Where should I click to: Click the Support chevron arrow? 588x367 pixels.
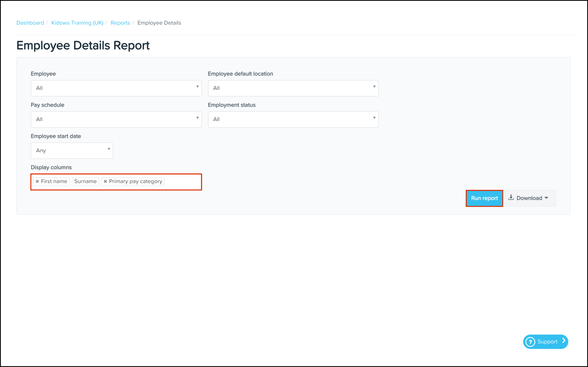tap(564, 341)
